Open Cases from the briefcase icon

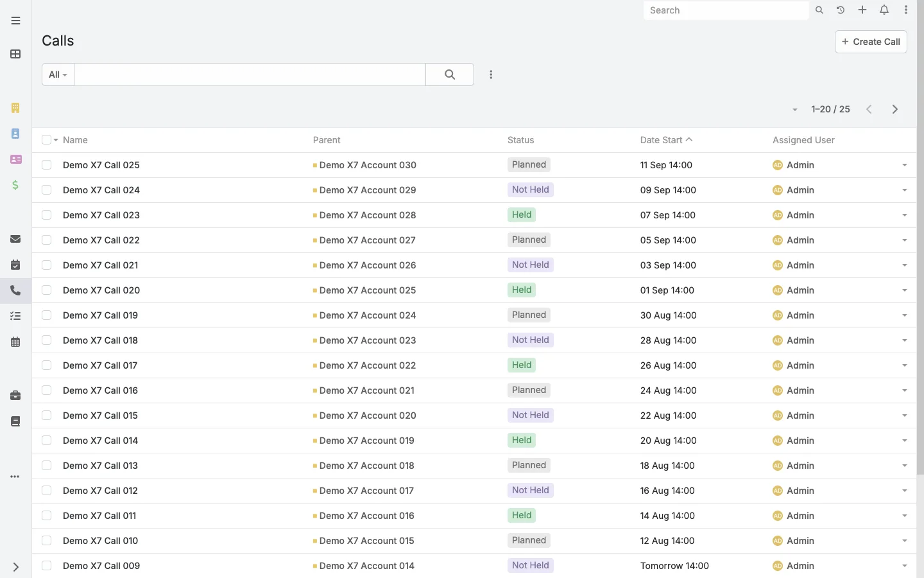(x=15, y=396)
